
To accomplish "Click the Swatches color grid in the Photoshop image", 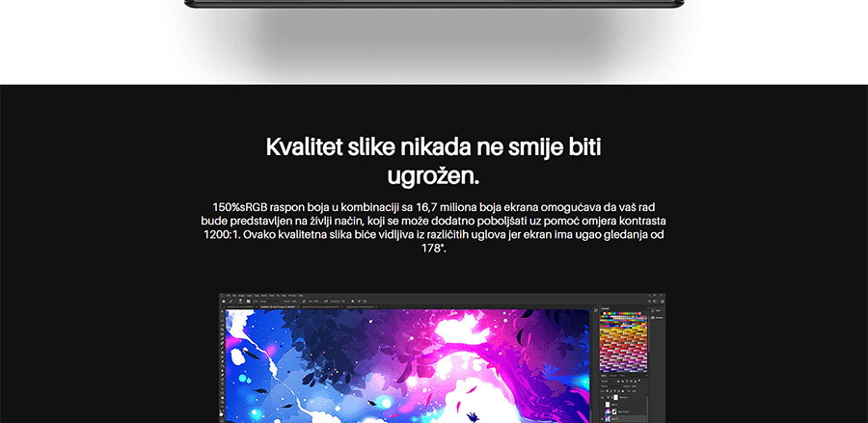I will (623, 343).
